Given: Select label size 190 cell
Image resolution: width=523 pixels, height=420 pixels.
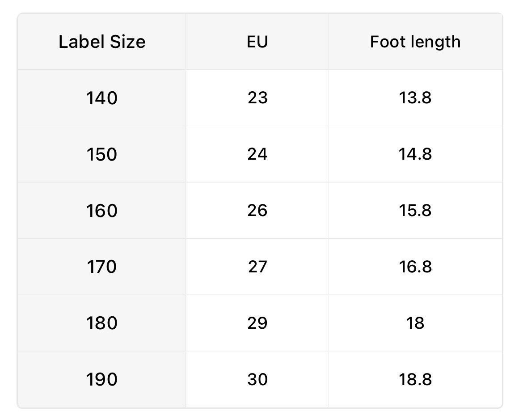Looking at the screenshot, I should tap(102, 379).
